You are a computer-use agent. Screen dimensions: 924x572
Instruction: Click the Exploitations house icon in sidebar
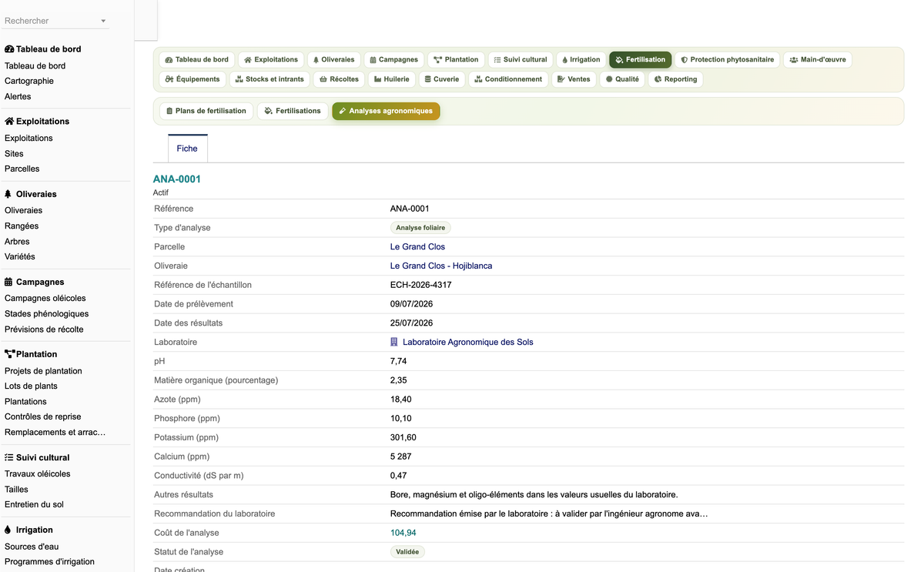coord(9,122)
